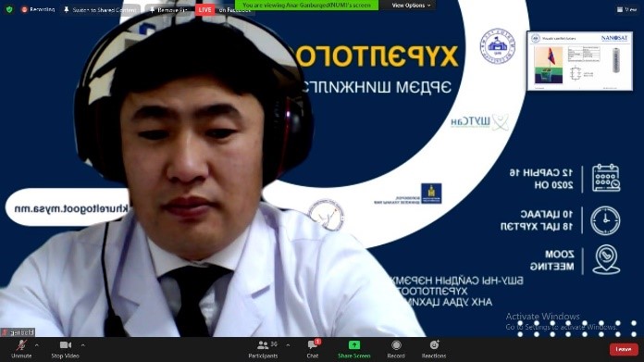Image resolution: width=644 pixels, height=362 pixels.
Task: Select the NANOSAT shared slide thumbnail
Action: coord(579,61)
